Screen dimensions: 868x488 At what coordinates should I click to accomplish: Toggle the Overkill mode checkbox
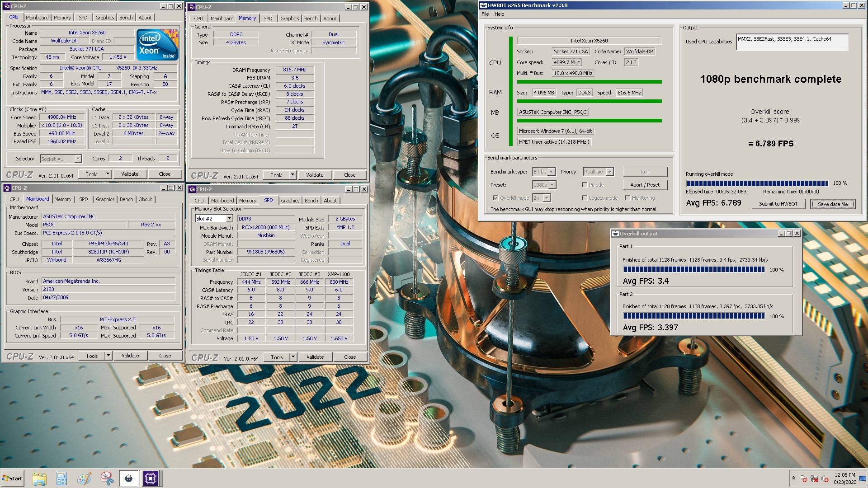[495, 198]
